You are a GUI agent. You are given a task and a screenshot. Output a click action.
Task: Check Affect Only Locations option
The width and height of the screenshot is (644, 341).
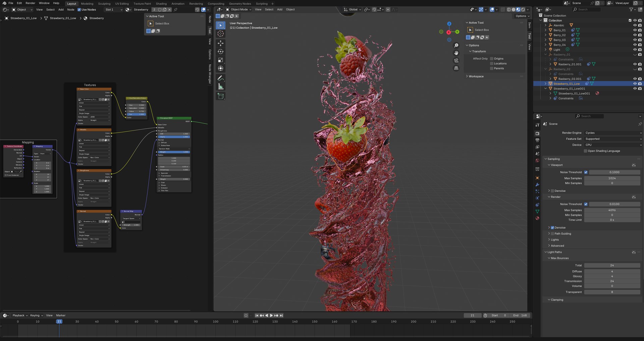[x=492, y=64]
